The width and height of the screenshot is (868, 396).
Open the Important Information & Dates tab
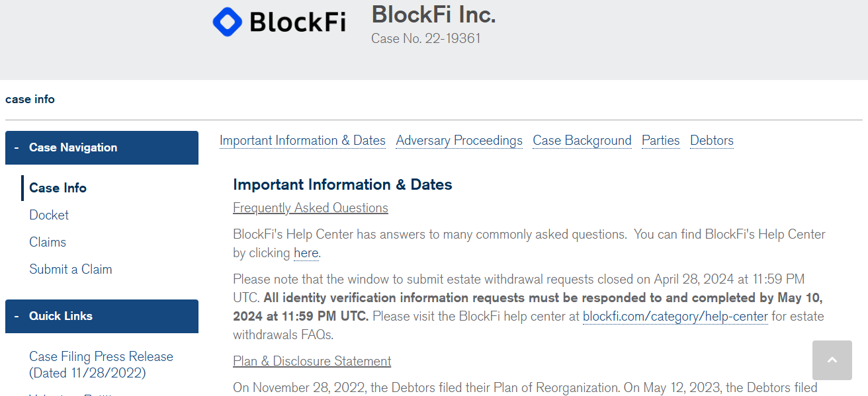302,140
